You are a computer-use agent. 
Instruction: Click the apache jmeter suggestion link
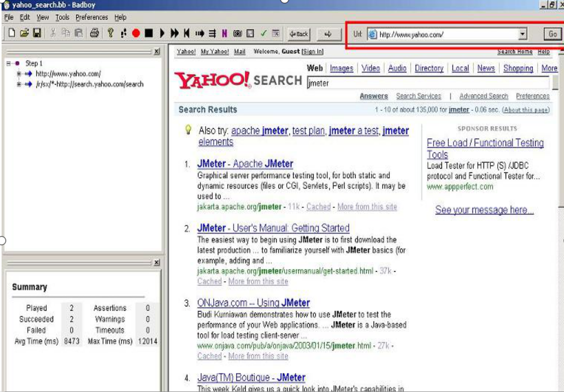259,130
